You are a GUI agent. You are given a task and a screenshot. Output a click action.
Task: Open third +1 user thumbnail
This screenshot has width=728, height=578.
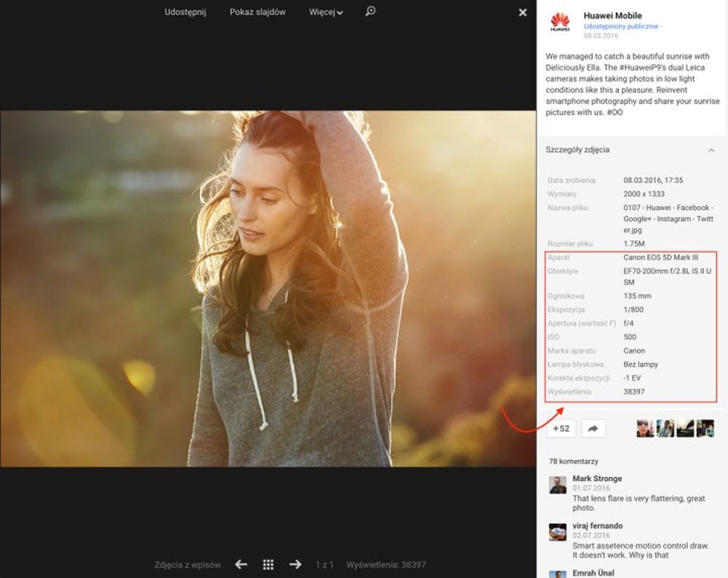click(685, 429)
